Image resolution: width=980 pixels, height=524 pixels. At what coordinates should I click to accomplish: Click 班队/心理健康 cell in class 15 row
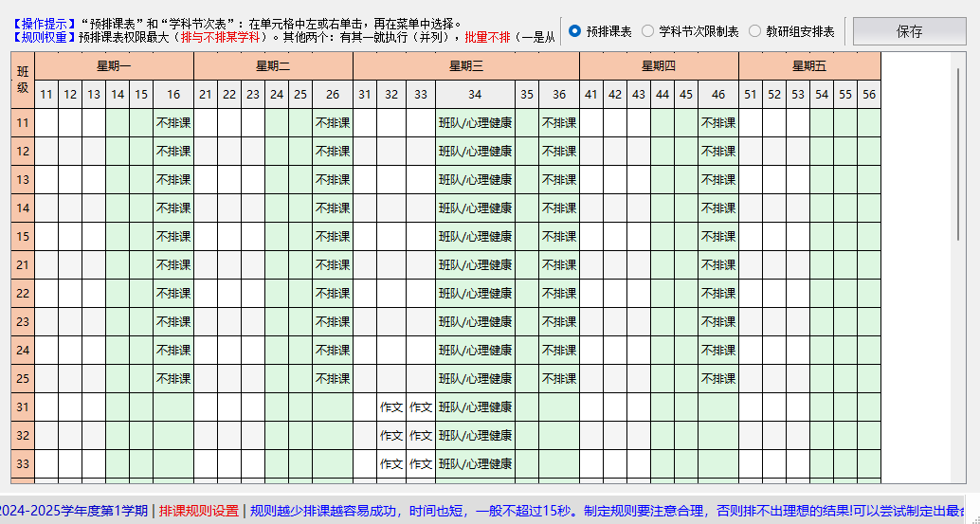(475, 237)
